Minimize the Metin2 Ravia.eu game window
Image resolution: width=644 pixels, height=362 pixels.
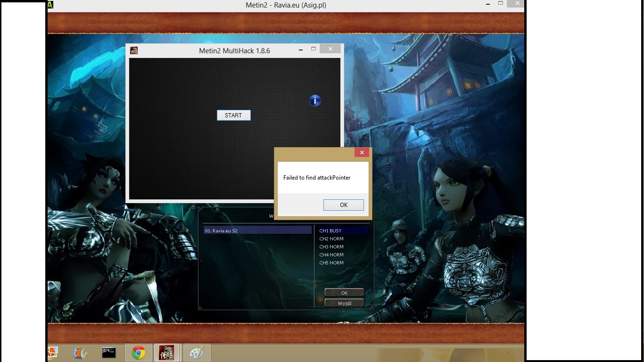(x=487, y=4)
